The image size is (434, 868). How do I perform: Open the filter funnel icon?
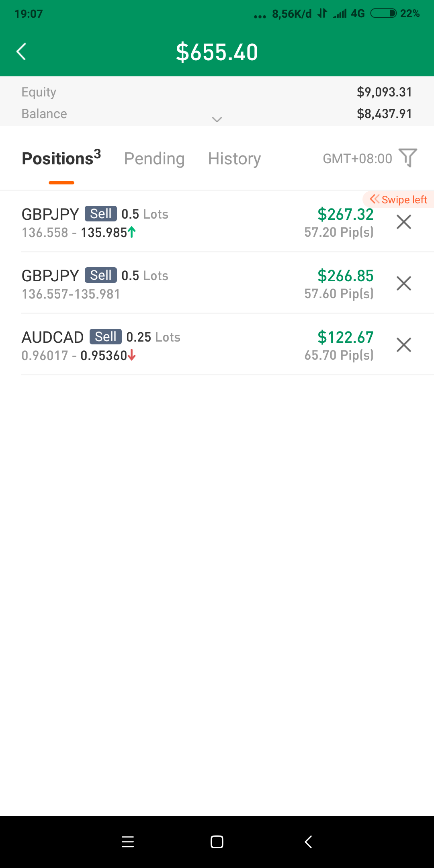click(x=407, y=158)
